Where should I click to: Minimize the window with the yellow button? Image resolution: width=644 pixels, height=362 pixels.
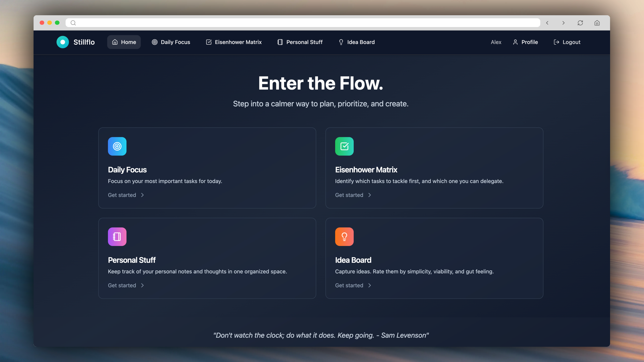coord(50,23)
